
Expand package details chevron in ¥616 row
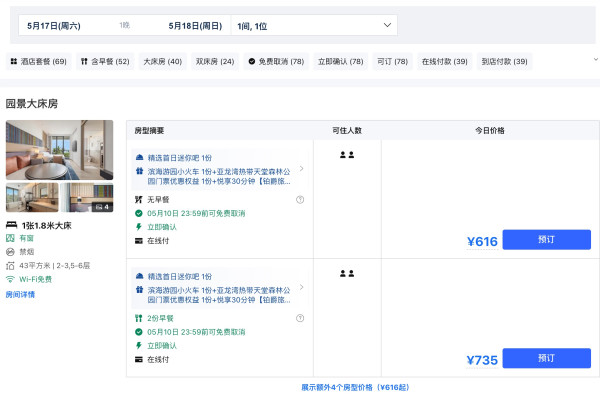[302, 168]
